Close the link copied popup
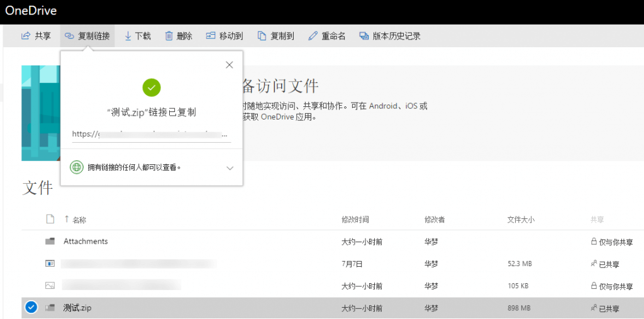 [229, 65]
